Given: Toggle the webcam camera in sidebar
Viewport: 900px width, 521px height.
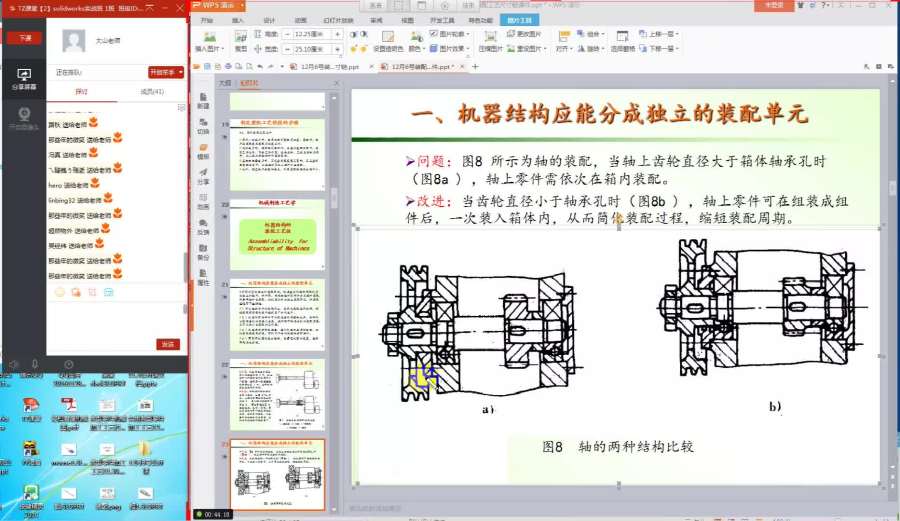Looking at the screenshot, I should coord(24,118).
